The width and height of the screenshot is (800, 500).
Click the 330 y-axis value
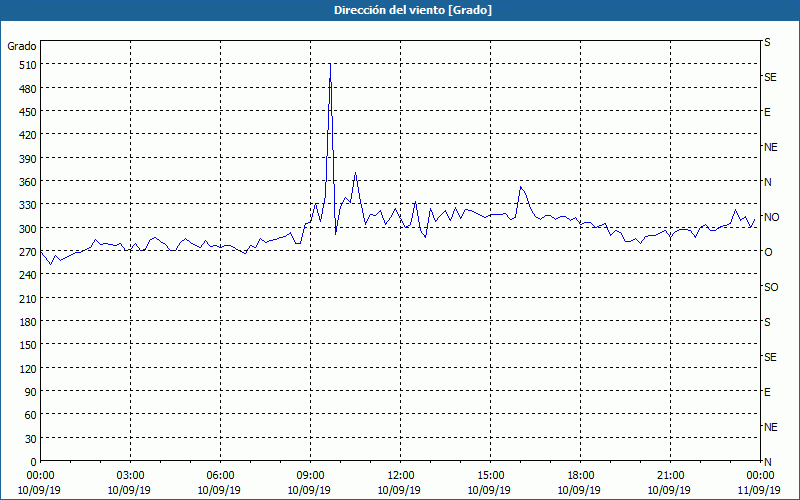pos(28,205)
